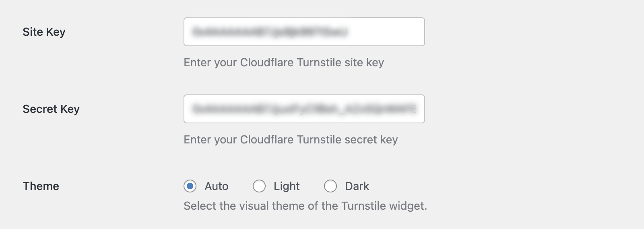
Task: Click the blurred value in Site Key field
Action: point(270,32)
